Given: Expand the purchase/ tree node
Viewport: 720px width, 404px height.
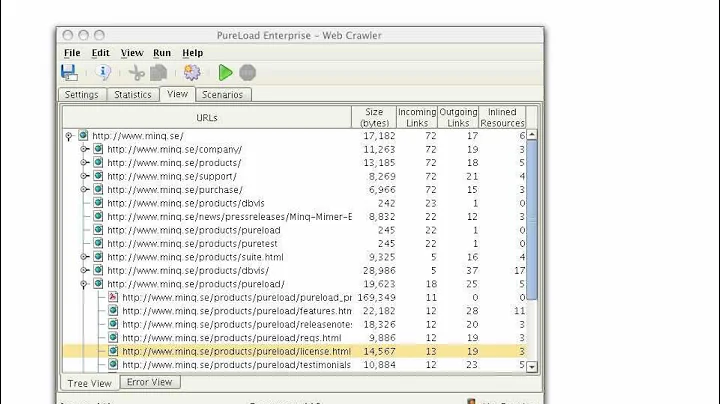Looking at the screenshot, I should click(84, 189).
